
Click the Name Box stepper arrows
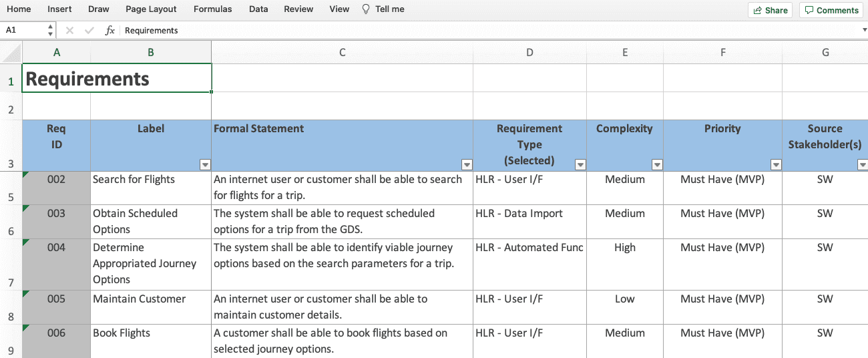point(51,31)
